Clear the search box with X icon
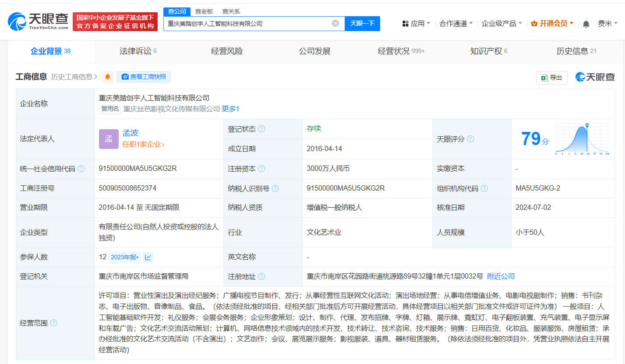The image size is (625, 364). pos(335,23)
